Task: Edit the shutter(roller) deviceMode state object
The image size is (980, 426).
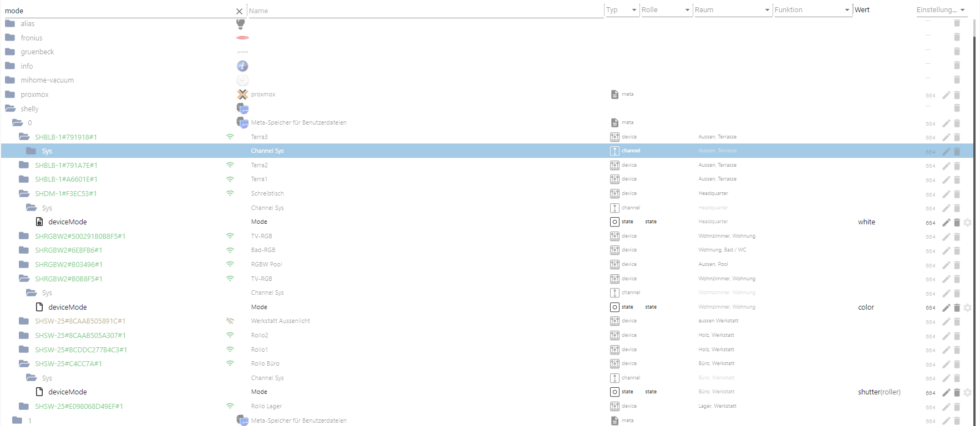Action: [946, 393]
